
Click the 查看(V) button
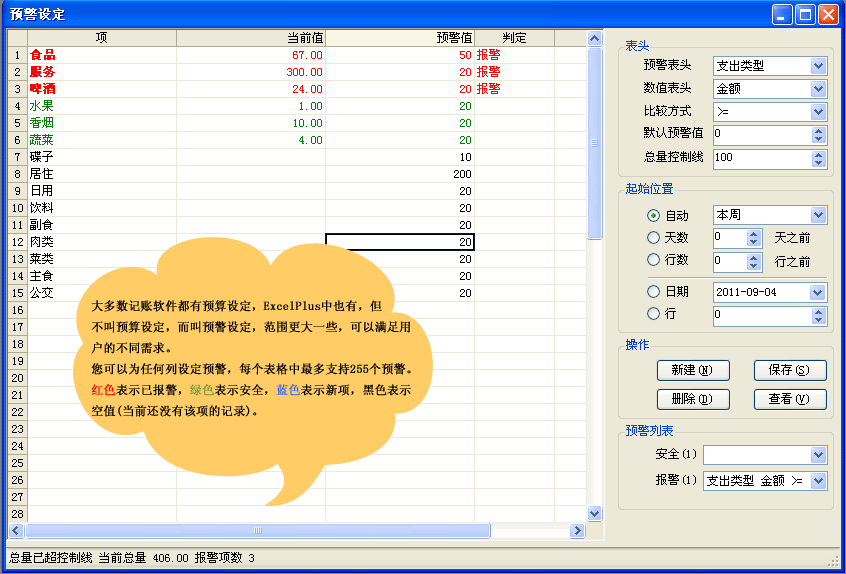790,400
